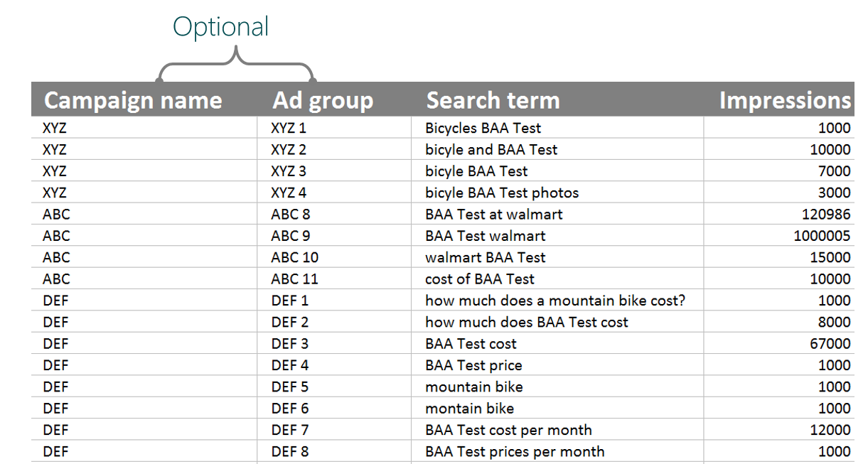Select the DEF 5 ad group cell
Image resolution: width=868 pixels, height=464 pixels.
[289, 387]
